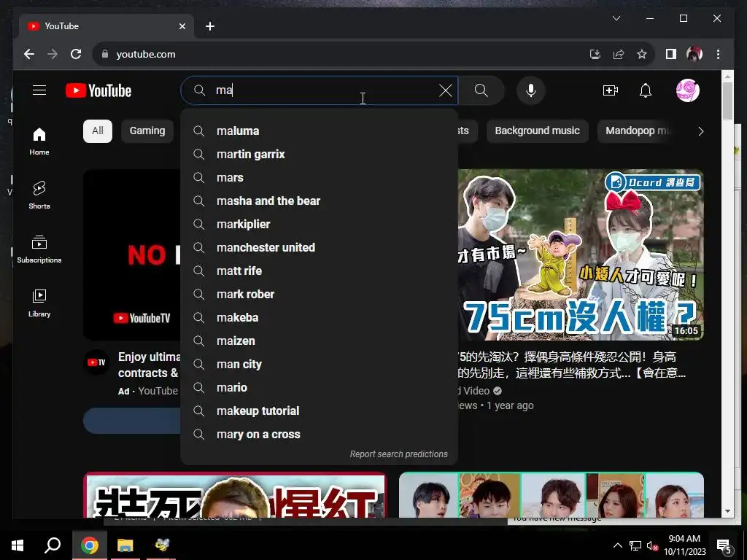The height and width of the screenshot is (560, 747).
Task: Show hidden system tray icons
Action: (x=617, y=545)
